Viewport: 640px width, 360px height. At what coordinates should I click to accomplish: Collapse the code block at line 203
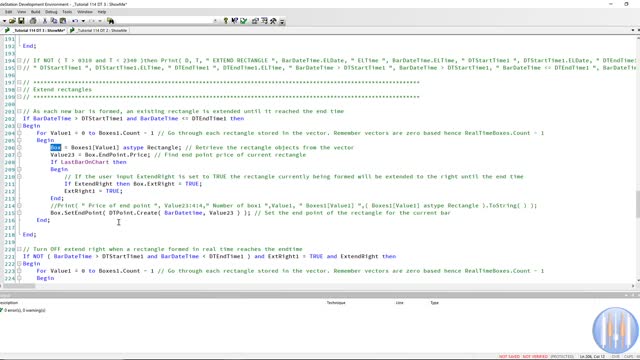point(19,126)
